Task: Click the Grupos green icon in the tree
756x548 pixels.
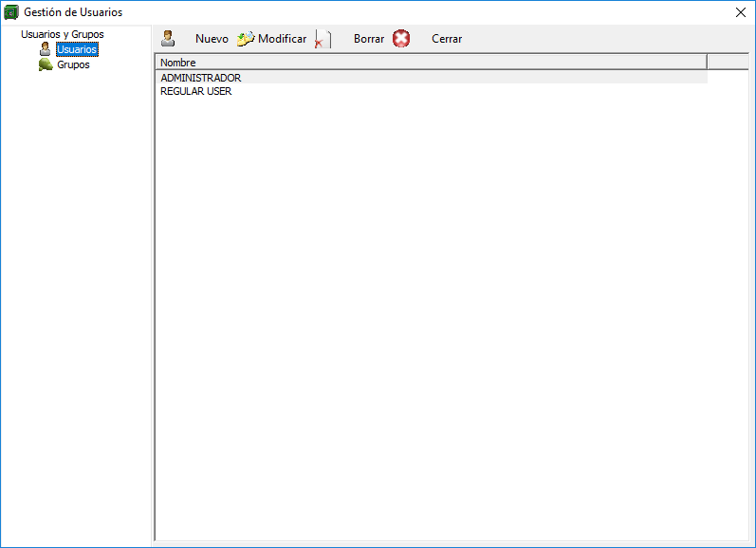Action: coord(46,65)
